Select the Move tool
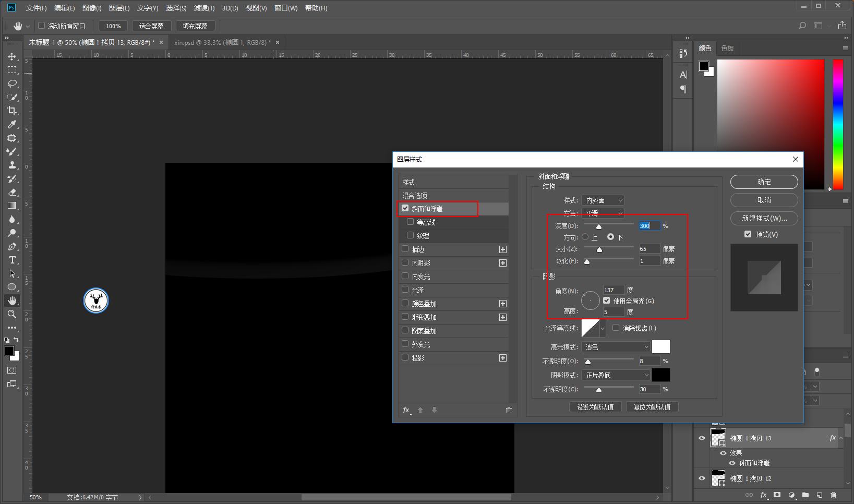854x504 pixels. [x=12, y=56]
